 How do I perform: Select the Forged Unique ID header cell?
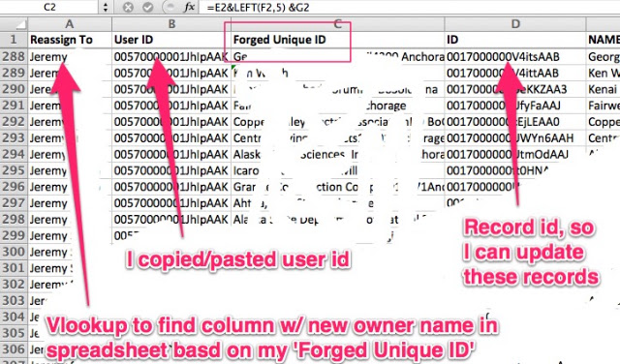point(338,40)
